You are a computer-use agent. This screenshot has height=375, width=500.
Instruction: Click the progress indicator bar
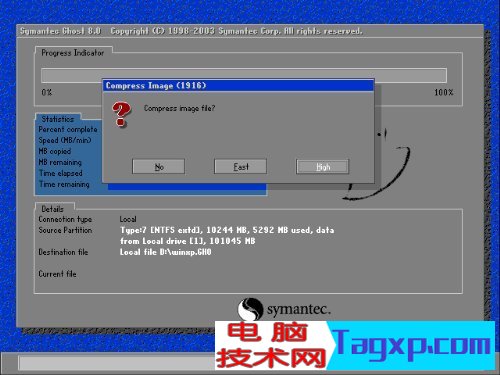pos(244,76)
